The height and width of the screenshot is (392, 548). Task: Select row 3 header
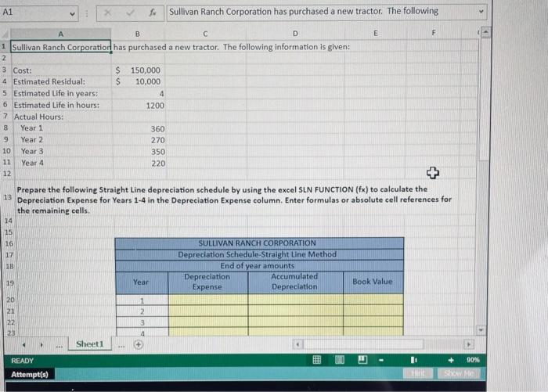click(x=5, y=70)
